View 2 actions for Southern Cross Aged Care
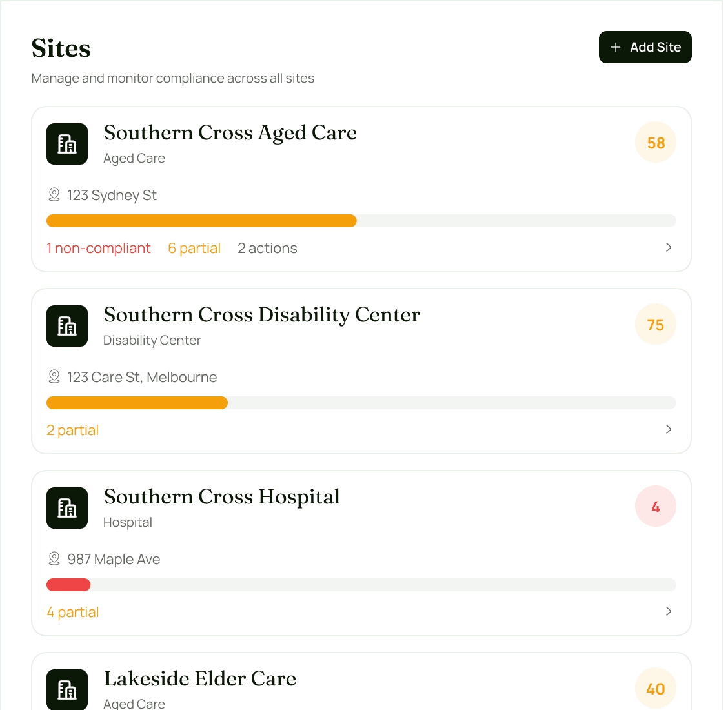This screenshot has height=710, width=728. pos(267,247)
